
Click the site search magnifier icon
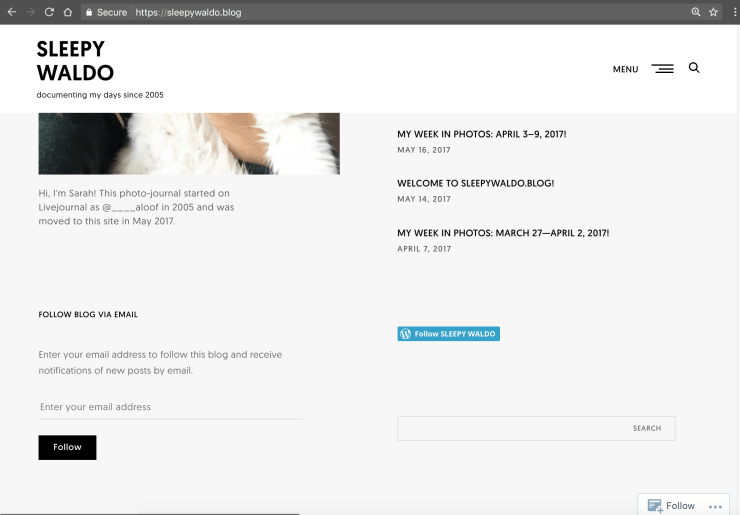coord(694,68)
